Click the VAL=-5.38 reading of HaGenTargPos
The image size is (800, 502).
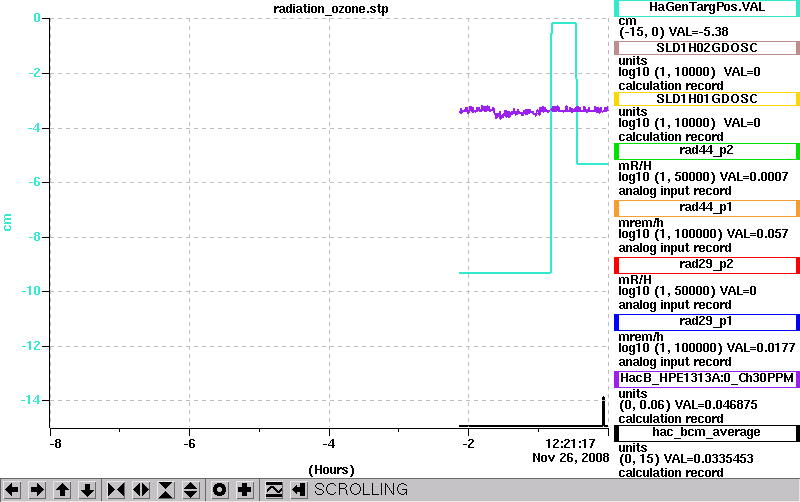click(x=698, y=32)
